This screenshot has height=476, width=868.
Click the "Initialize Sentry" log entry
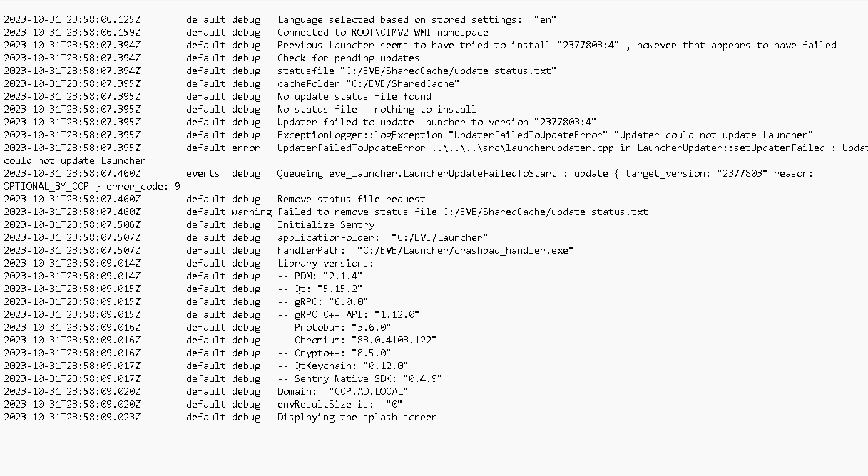(326, 224)
